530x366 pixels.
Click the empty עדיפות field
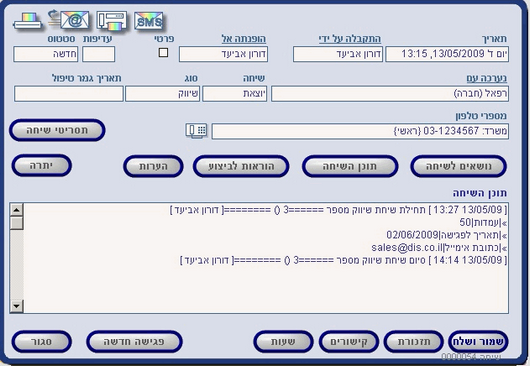pos(99,54)
